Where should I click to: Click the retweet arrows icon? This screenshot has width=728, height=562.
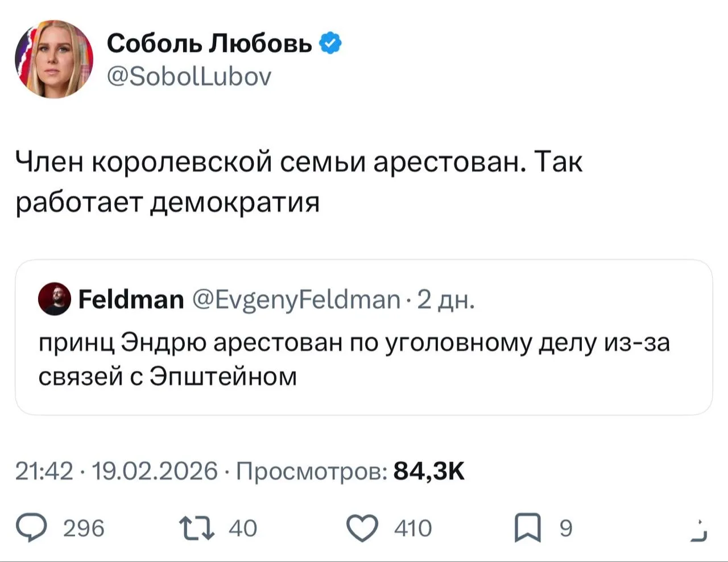pyautogui.click(x=197, y=528)
